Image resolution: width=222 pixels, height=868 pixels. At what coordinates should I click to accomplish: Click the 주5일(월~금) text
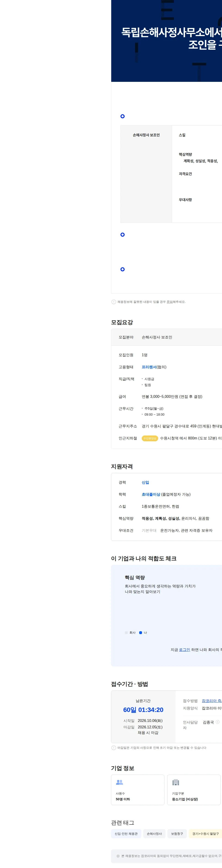click(x=154, y=409)
